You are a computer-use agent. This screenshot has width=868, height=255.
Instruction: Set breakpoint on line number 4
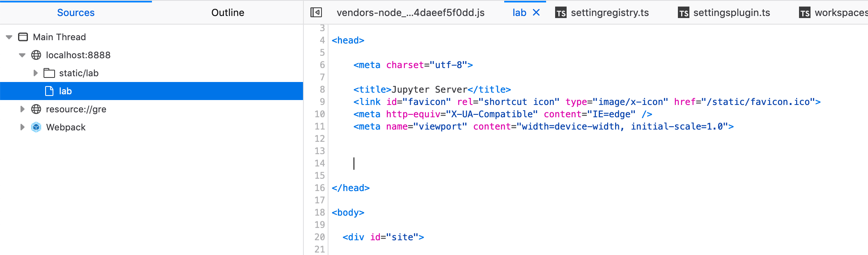click(x=322, y=40)
